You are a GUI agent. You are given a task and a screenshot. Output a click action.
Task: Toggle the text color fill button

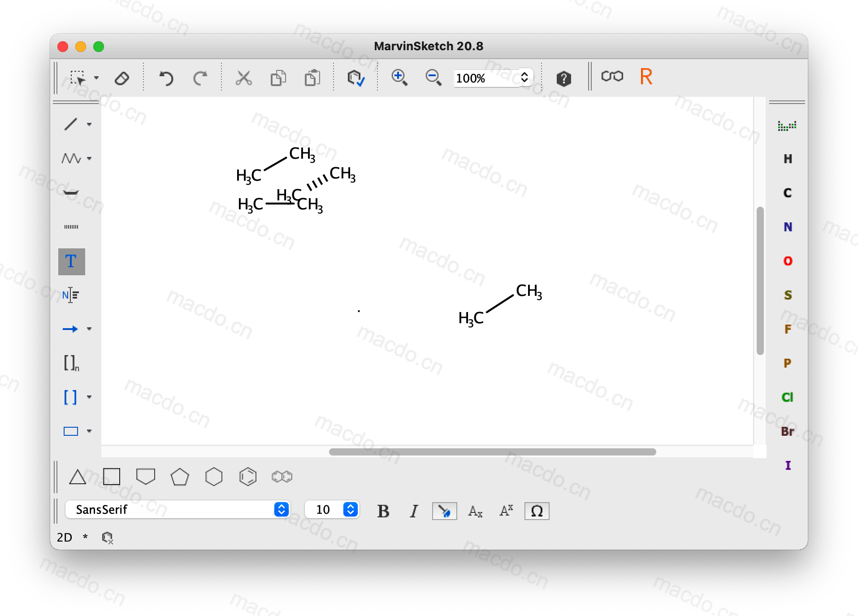point(444,511)
